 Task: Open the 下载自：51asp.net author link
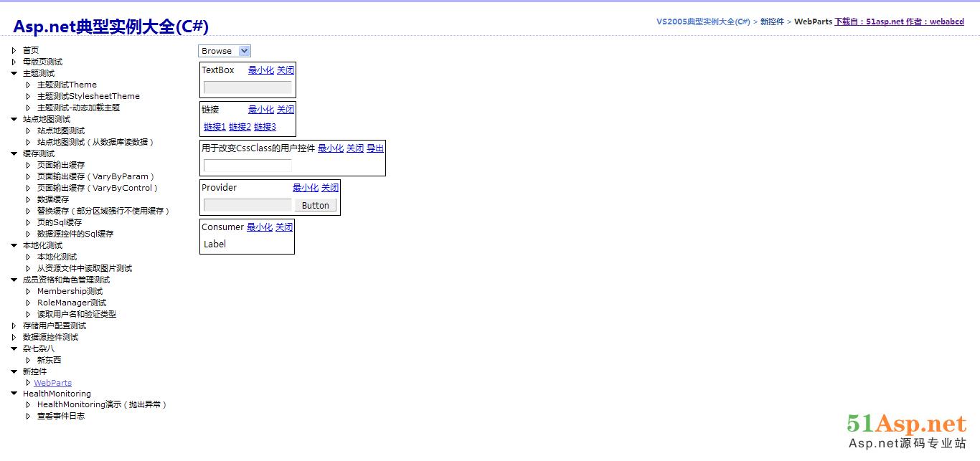click(899, 22)
